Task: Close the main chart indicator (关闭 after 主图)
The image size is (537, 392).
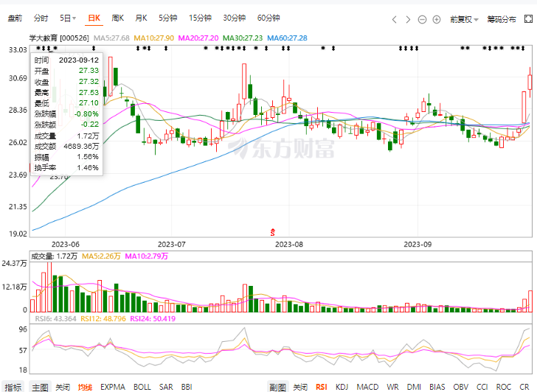Action: point(63,387)
